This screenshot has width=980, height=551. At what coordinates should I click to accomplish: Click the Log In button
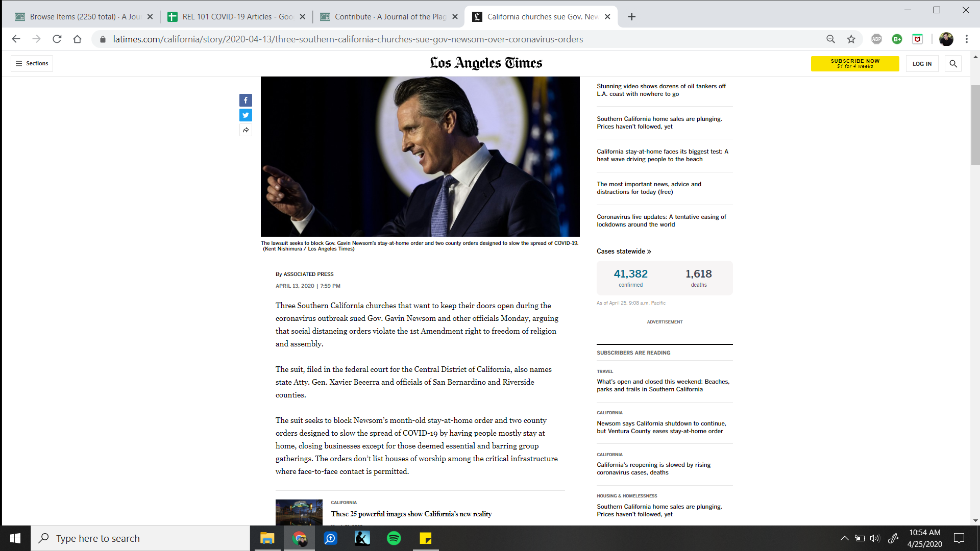tap(921, 64)
